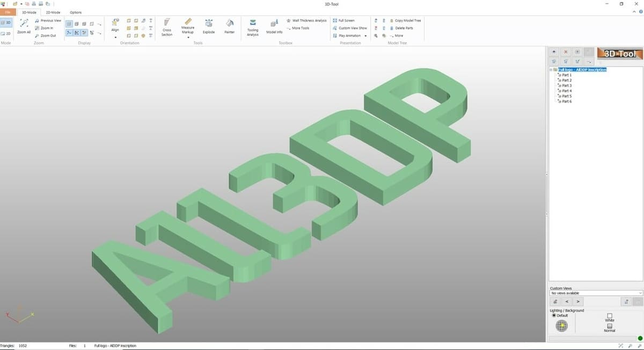This screenshot has width=644, height=350.
Task: Click Delete Parts
Action: pyautogui.click(x=401, y=28)
